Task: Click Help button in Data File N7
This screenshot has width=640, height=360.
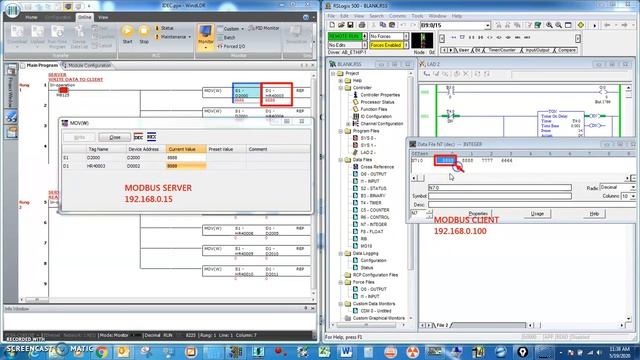Action: tap(594, 213)
